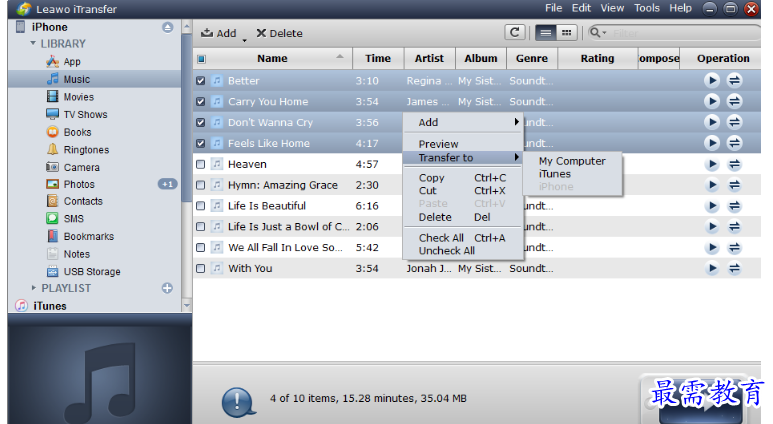Check the Life Is Beautiful checkbox
Viewport: 773px width, 424px height.
click(x=200, y=206)
